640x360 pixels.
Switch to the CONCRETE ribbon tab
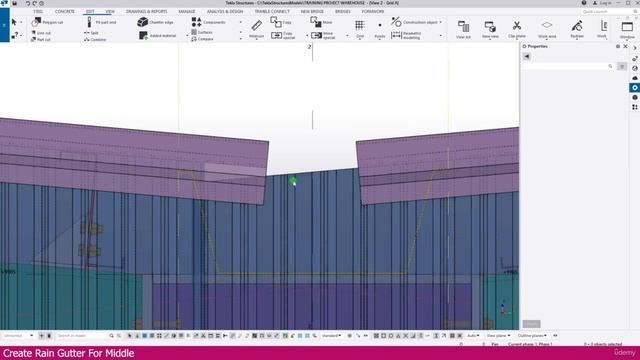pos(65,11)
